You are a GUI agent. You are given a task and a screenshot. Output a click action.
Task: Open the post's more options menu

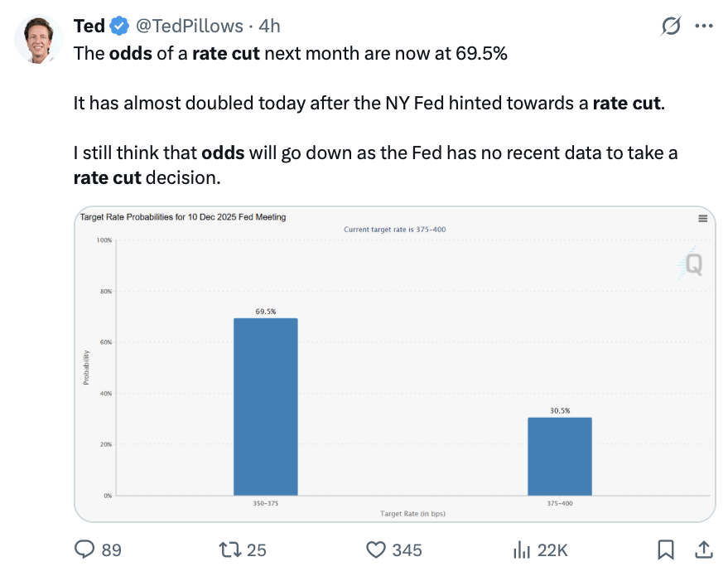click(x=704, y=25)
